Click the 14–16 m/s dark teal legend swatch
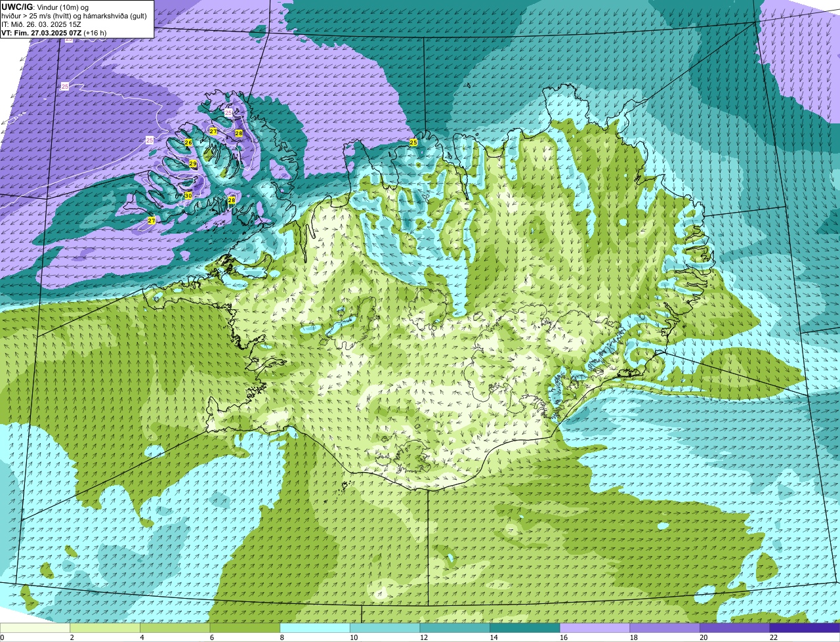This screenshot has width=840, height=642. pos(525,628)
